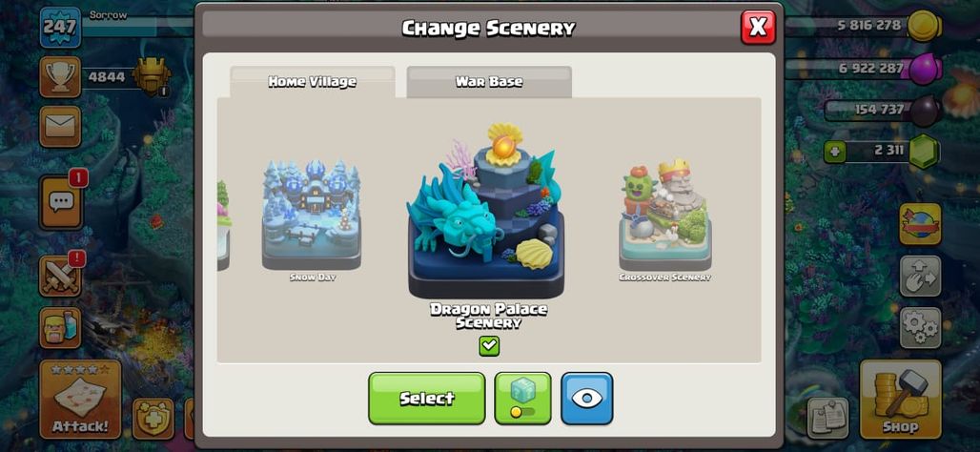Open the barbarian army training icon
Viewport: 980px width, 452px height.
coord(61,328)
